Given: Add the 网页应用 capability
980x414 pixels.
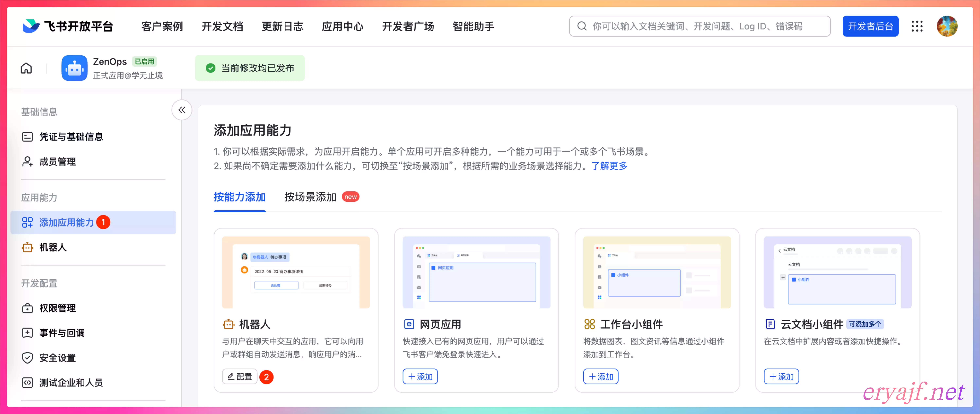Looking at the screenshot, I should click(x=420, y=376).
